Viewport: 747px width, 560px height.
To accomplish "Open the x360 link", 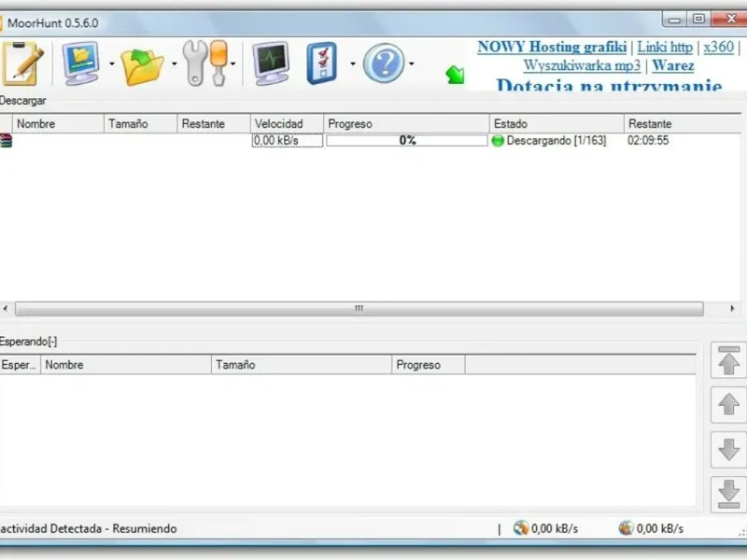I will tap(718, 48).
